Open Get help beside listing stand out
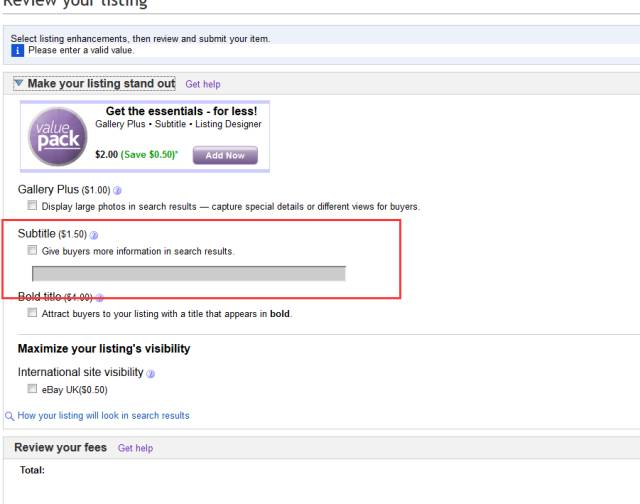 pyautogui.click(x=203, y=84)
